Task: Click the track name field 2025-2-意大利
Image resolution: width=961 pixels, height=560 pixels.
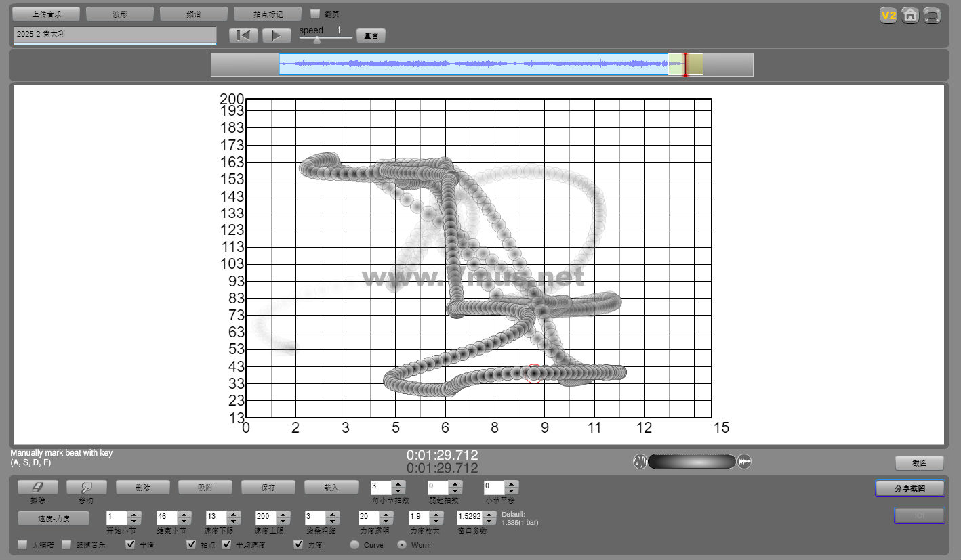Action: (115, 34)
